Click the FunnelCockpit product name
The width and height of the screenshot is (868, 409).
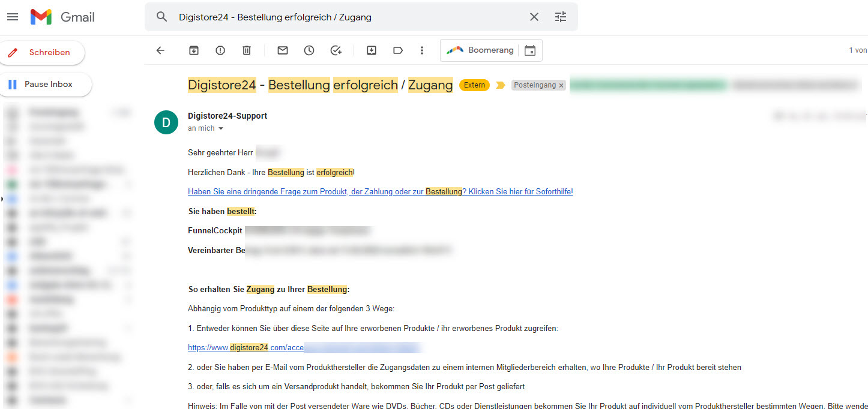(215, 230)
